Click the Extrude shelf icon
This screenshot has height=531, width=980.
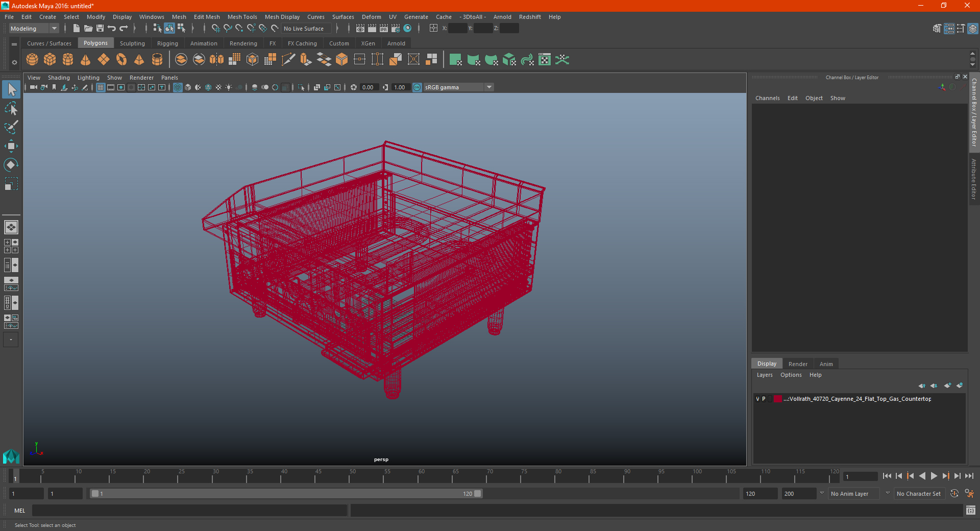[306, 60]
